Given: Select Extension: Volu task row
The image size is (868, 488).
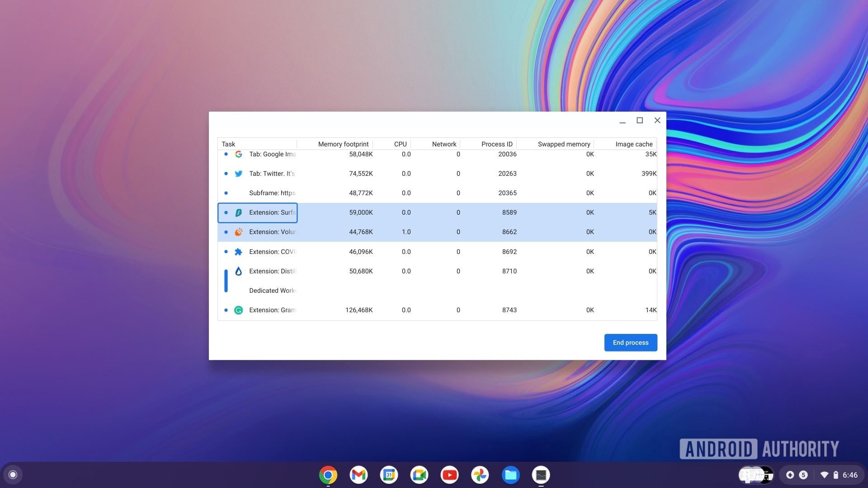Looking at the screenshot, I should [437, 232].
